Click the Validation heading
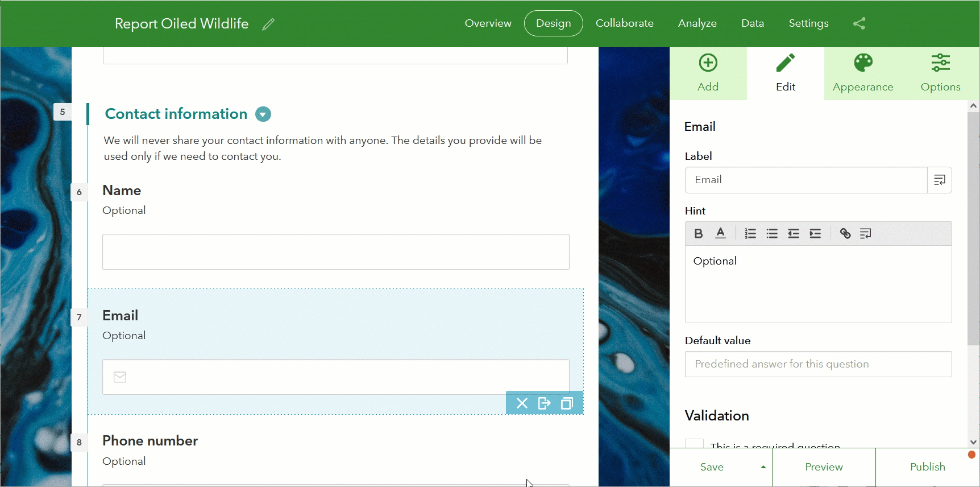980x487 pixels. 717,416
